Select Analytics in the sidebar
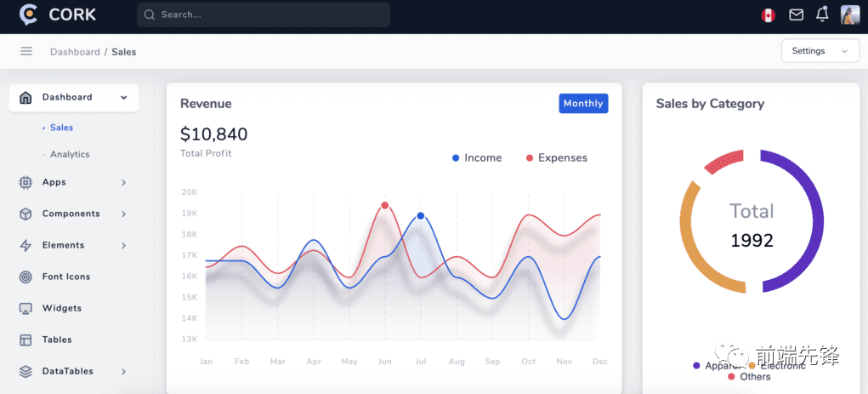868x394 pixels. pyautogui.click(x=70, y=155)
